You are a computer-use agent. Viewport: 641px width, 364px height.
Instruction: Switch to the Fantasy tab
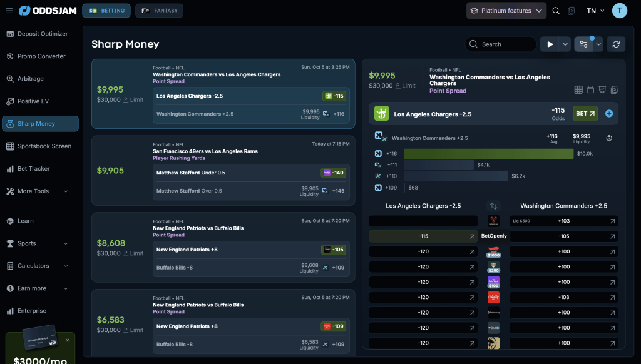pos(159,11)
